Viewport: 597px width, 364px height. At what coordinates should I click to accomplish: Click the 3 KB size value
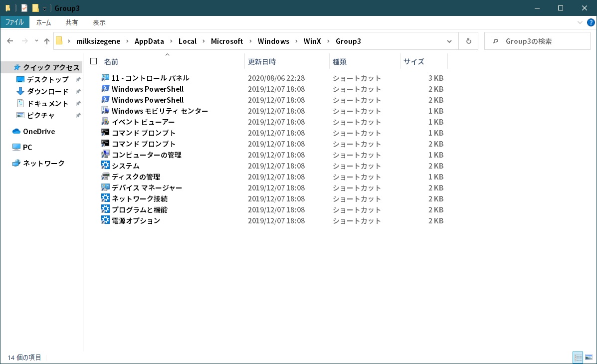(x=436, y=78)
